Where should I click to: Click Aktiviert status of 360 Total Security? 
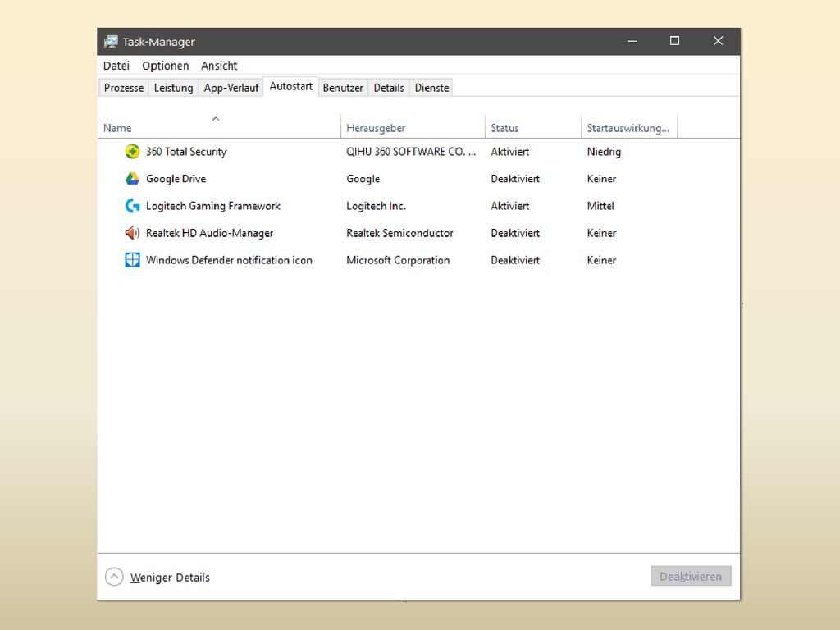[x=509, y=152]
